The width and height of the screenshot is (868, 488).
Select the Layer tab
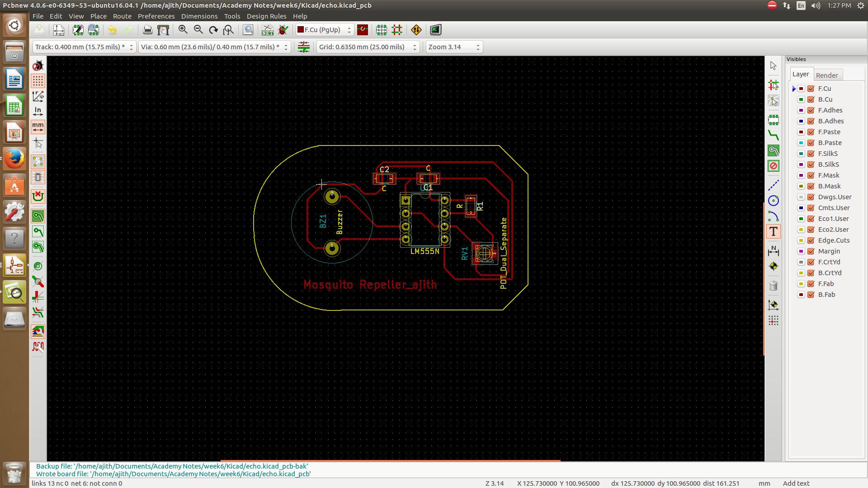coord(801,74)
